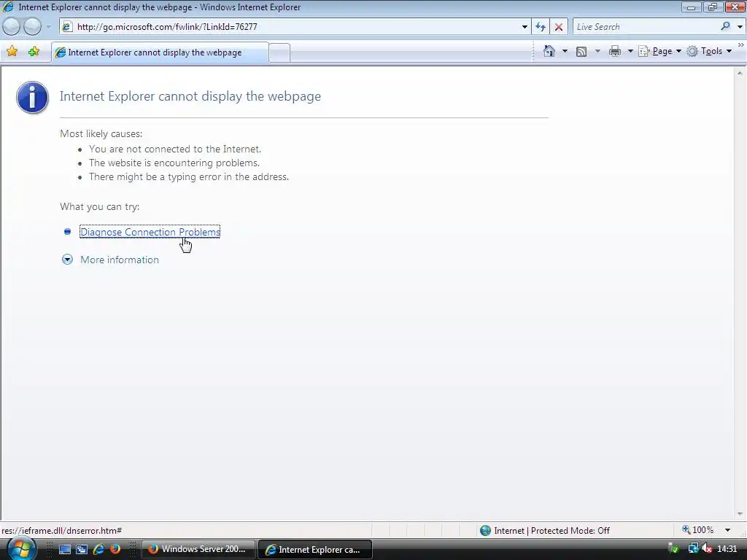
Task: Open the Page menu
Action: (659, 51)
